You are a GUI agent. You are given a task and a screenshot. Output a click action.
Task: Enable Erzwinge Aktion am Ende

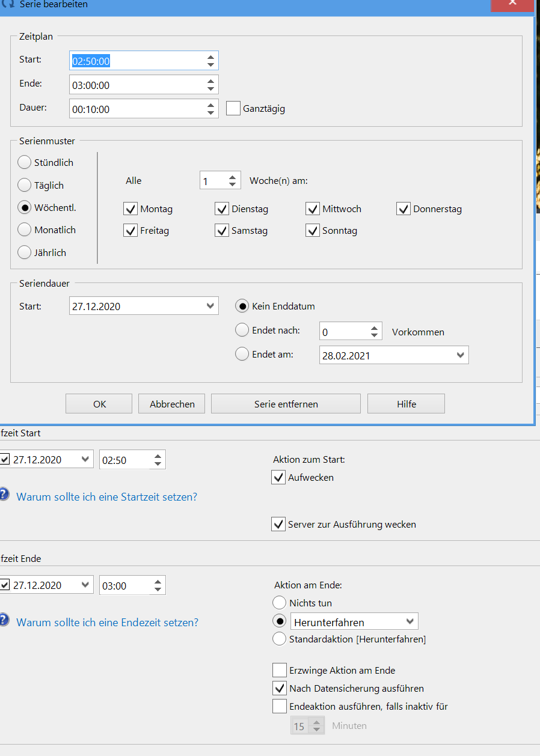click(279, 670)
